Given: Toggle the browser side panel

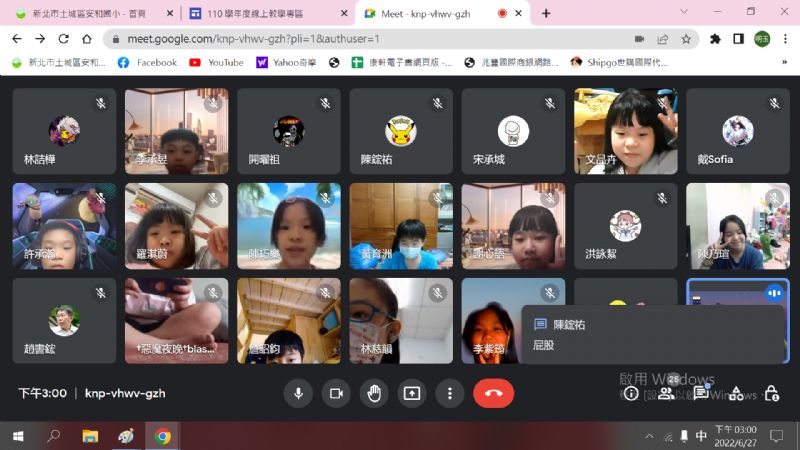Looking at the screenshot, I should (x=738, y=39).
